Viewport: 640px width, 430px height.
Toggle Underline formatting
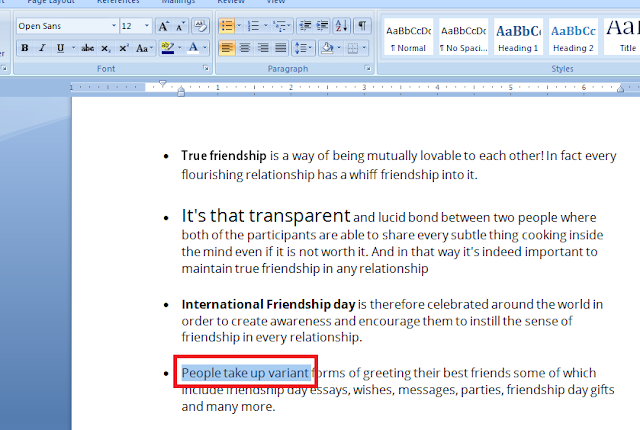[x=60, y=48]
